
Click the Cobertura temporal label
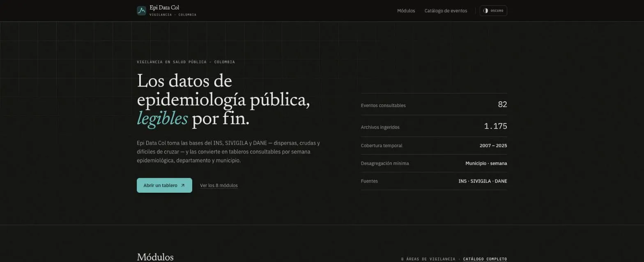(382, 146)
